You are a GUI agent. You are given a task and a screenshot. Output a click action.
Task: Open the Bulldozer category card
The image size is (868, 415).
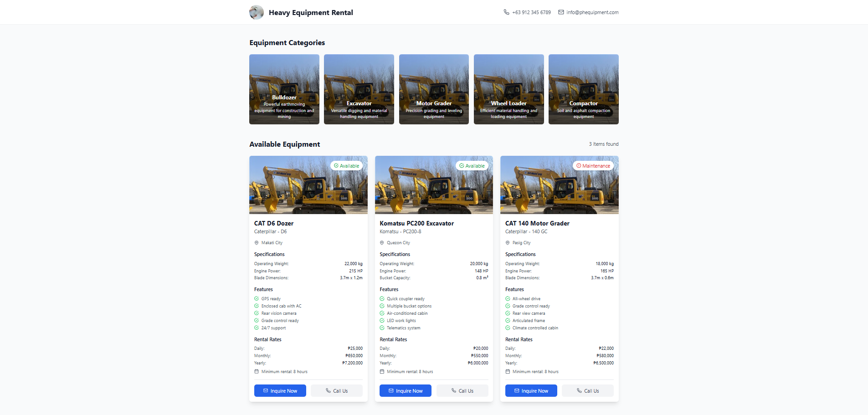pos(284,89)
